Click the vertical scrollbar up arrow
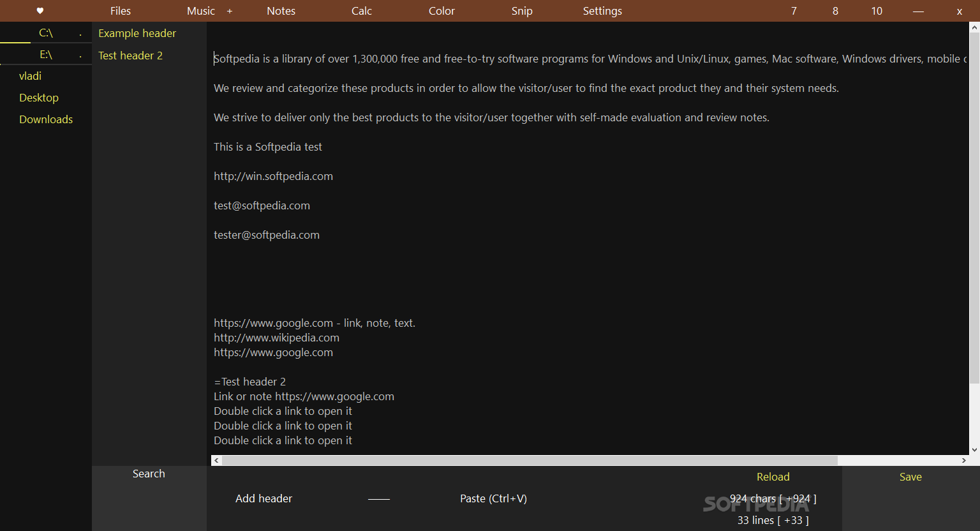The width and height of the screenshot is (980, 531). click(x=974, y=27)
